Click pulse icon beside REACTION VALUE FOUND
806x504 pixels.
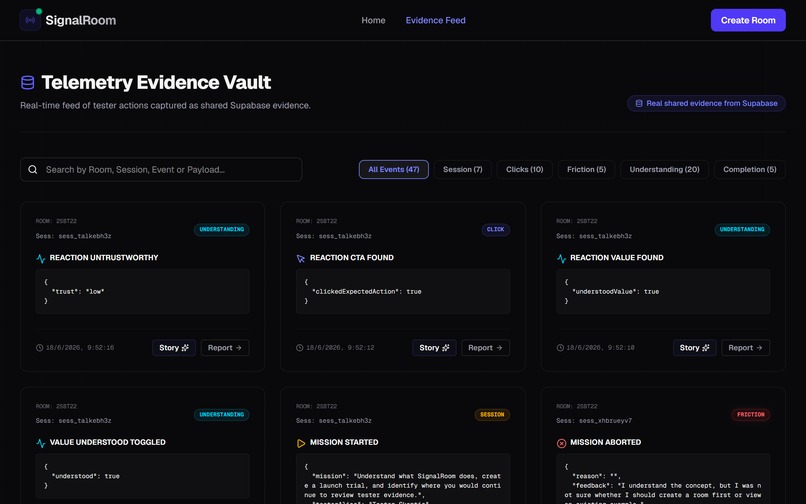[561, 258]
